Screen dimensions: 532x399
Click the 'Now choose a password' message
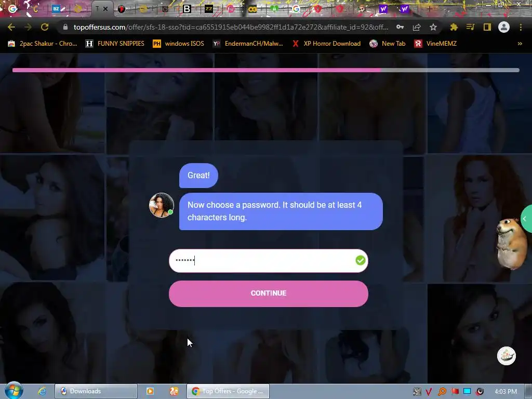click(x=281, y=211)
